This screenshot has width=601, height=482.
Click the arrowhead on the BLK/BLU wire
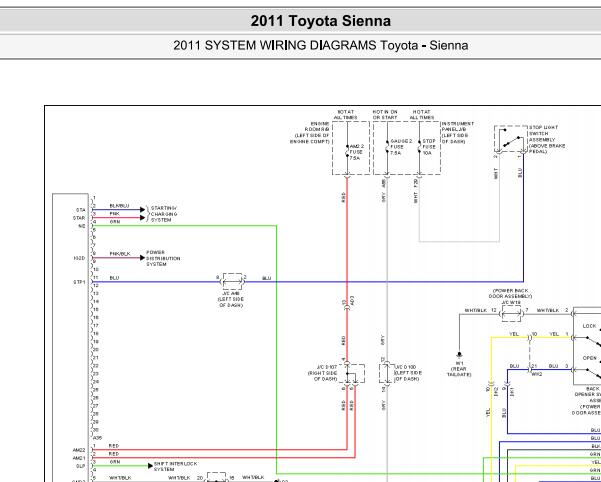coord(143,210)
